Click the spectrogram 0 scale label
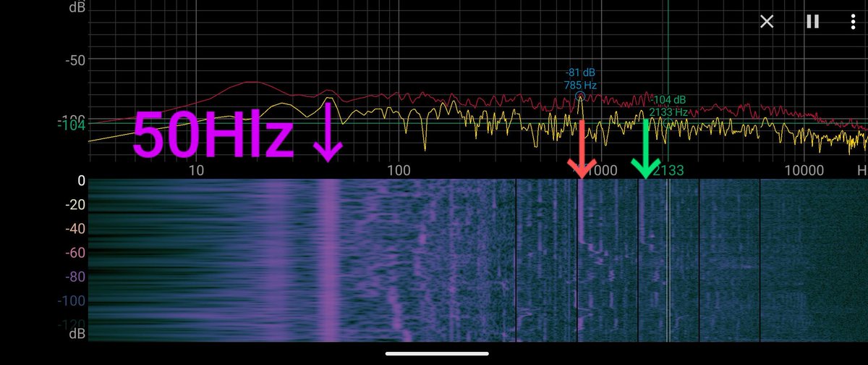 [x=81, y=181]
